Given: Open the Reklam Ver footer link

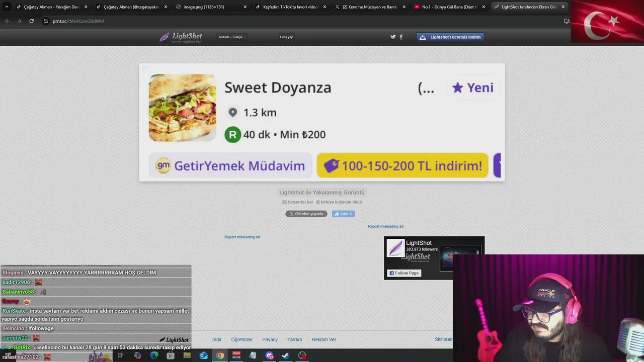Looking at the screenshot, I should click(324, 339).
